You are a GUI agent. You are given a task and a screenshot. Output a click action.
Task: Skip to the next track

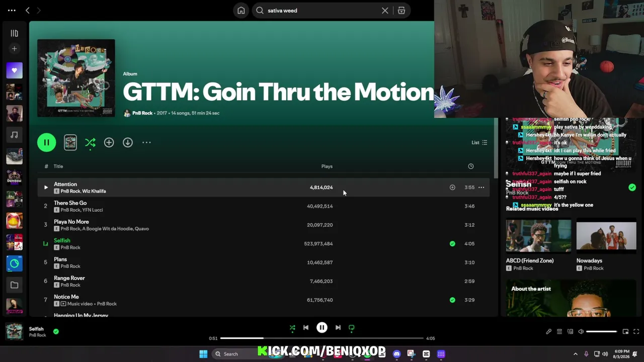pos(338,328)
